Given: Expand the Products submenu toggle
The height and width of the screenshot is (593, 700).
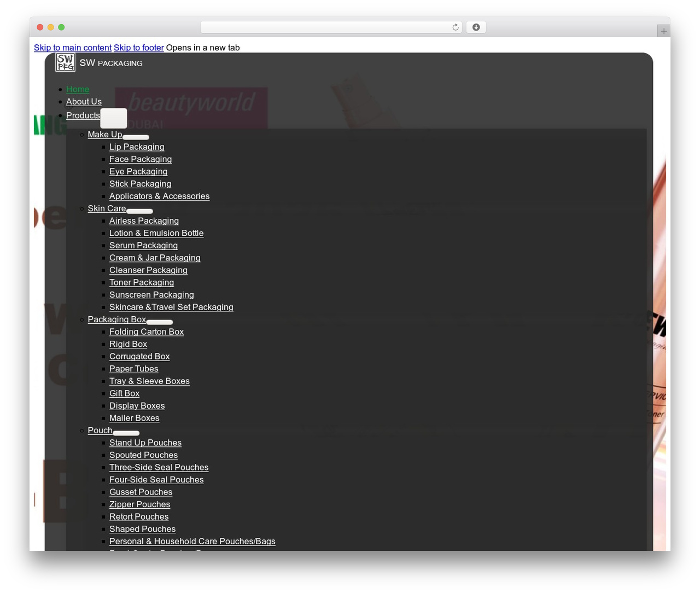Looking at the screenshot, I should point(114,118).
